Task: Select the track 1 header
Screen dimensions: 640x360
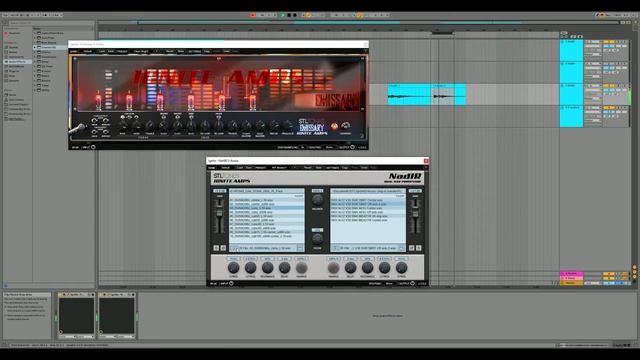Action: click(x=571, y=51)
